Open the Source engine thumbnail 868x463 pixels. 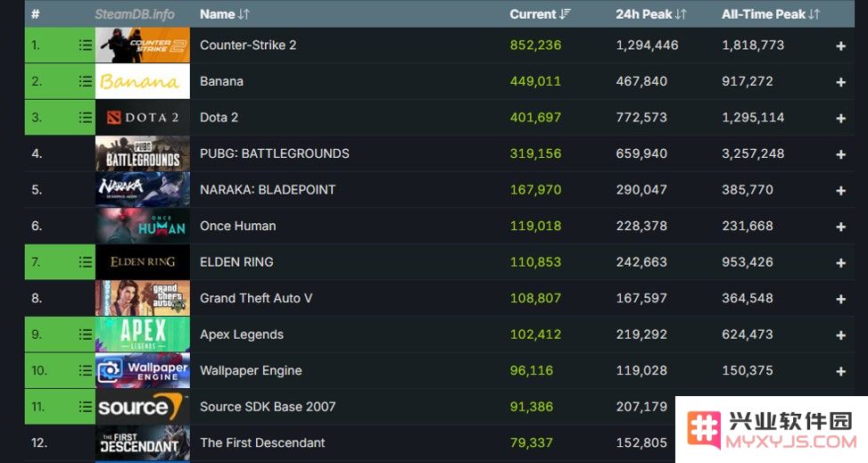tap(142, 407)
